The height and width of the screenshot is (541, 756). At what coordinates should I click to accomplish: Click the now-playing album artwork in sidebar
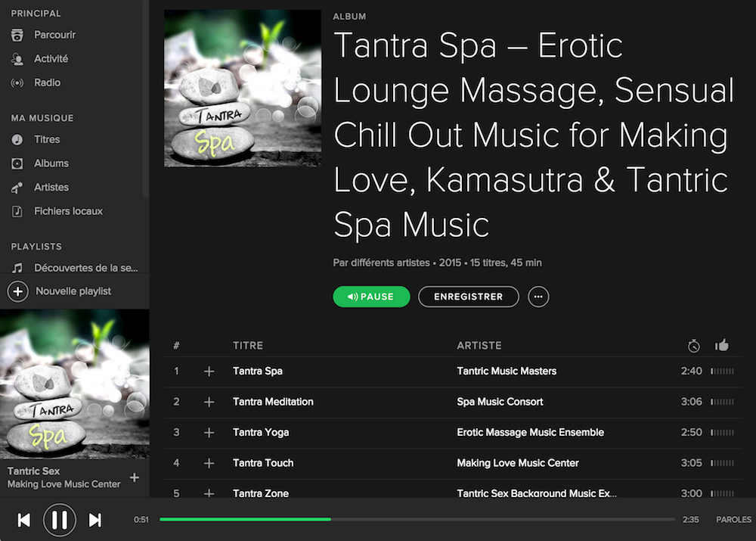(75, 384)
